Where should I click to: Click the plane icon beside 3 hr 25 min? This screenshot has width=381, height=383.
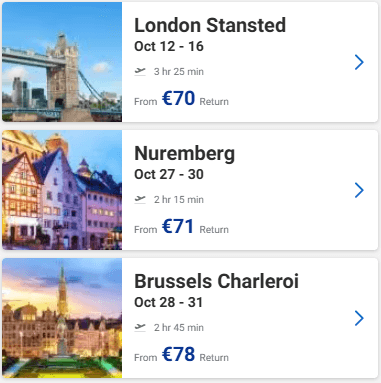click(x=140, y=71)
